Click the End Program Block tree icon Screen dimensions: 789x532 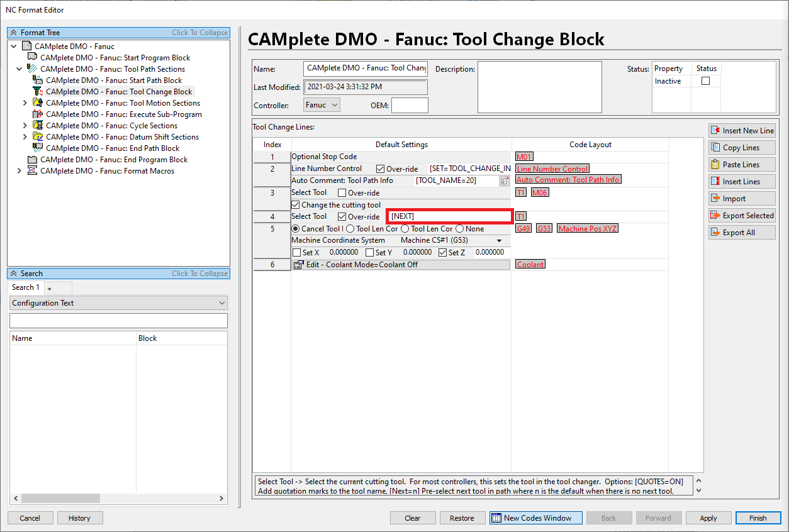pyautogui.click(x=32, y=159)
